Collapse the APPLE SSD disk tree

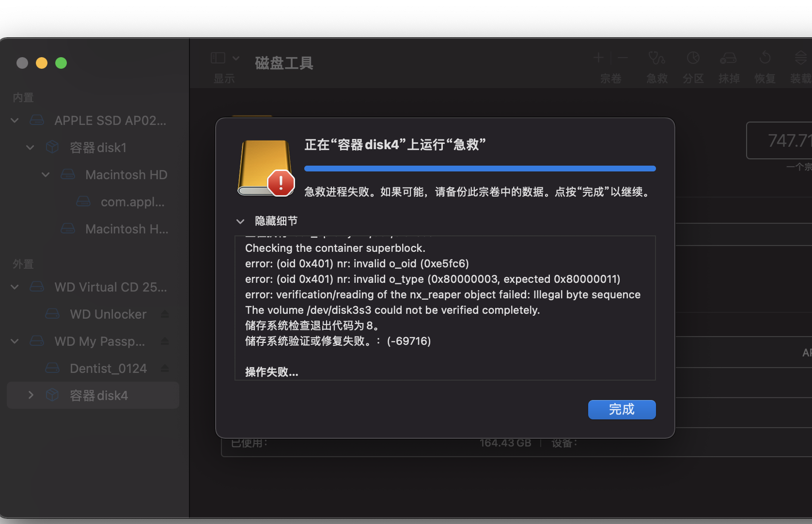tap(15, 121)
